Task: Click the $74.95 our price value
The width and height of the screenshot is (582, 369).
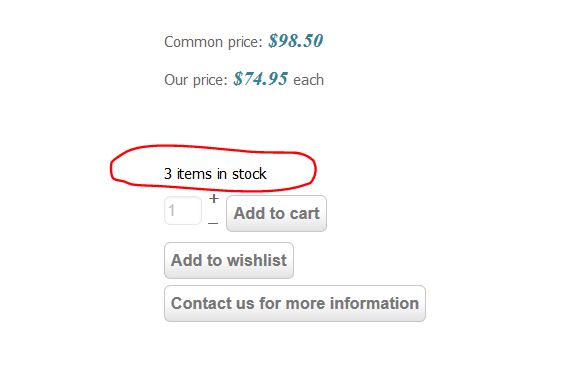Action: 261,78
